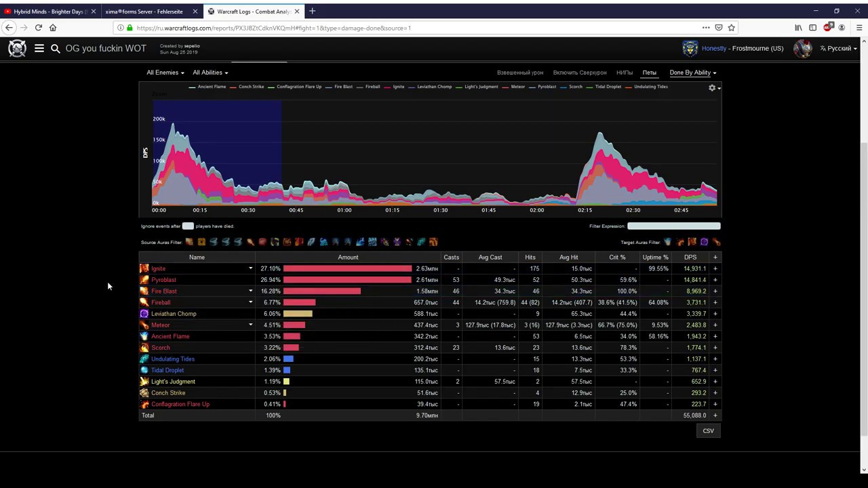This screenshot has height=488, width=868.
Task: Toggle Pyroblast series in chart legend
Action: click(x=542, y=87)
